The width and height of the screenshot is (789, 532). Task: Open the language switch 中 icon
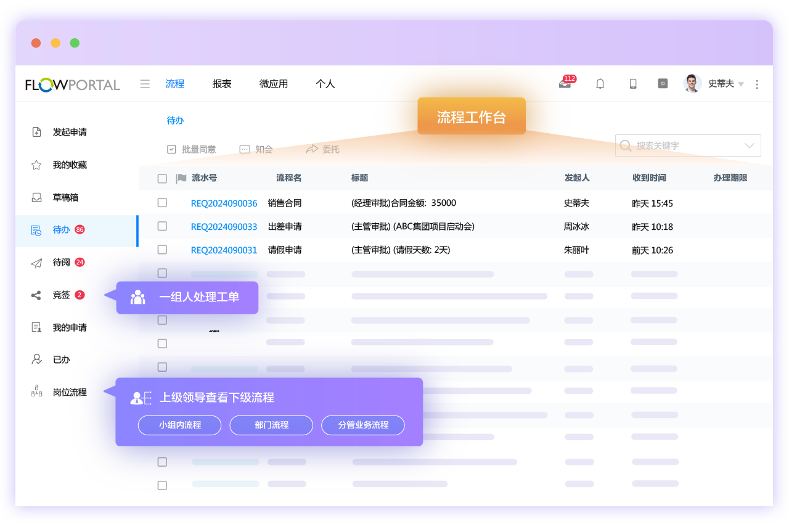coord(663,83)
